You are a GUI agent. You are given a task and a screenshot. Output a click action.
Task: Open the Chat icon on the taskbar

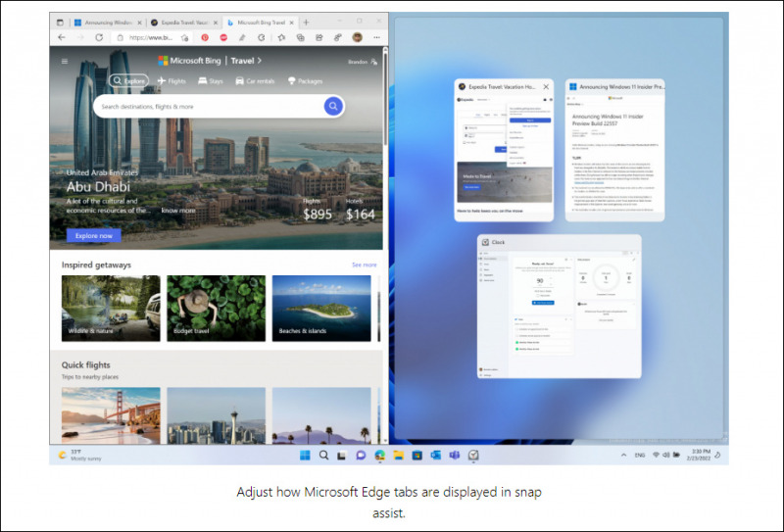click(x=361, y=455)
